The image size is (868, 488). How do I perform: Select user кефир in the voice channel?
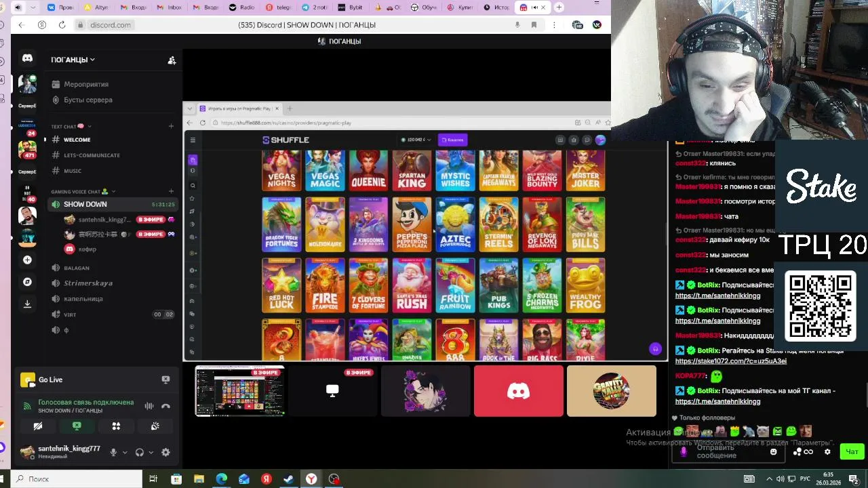[x=87, y=249]
